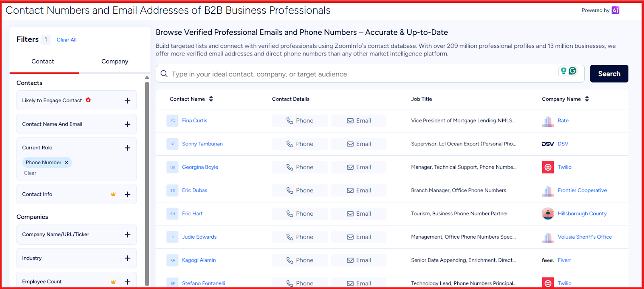Click job title 'Branch Manager, Office Phone Numbers'
This screenshot has width=644, height=289.
pos(458,190)
